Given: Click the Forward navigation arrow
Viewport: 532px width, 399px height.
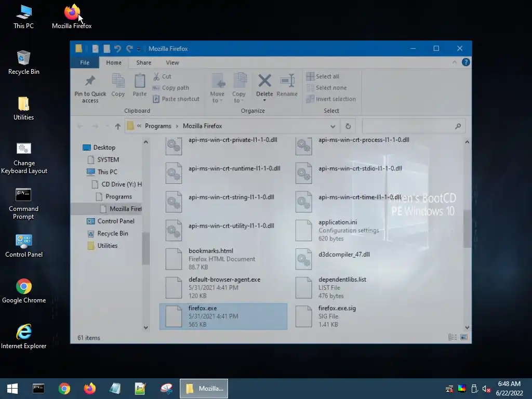Looking at the screenshot, I should [x=96, y=126].
